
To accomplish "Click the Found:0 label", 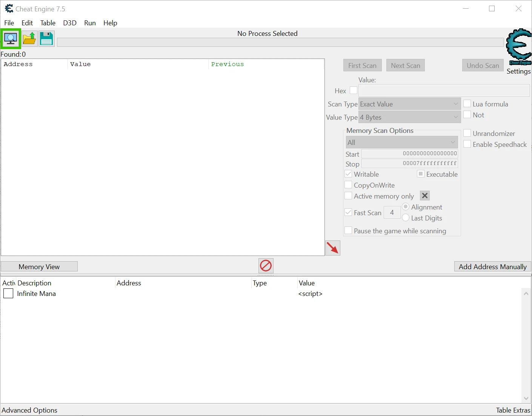I will click(x=13, y=54).
